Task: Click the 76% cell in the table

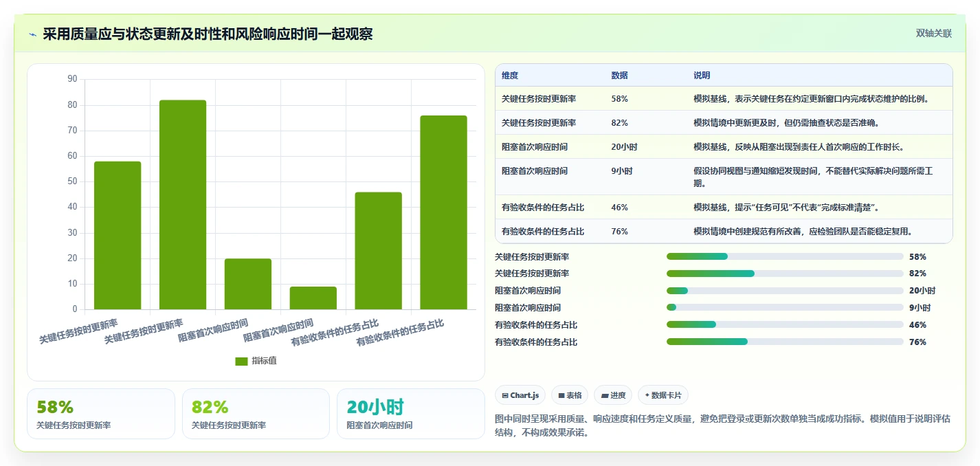Action: (619, 232)
